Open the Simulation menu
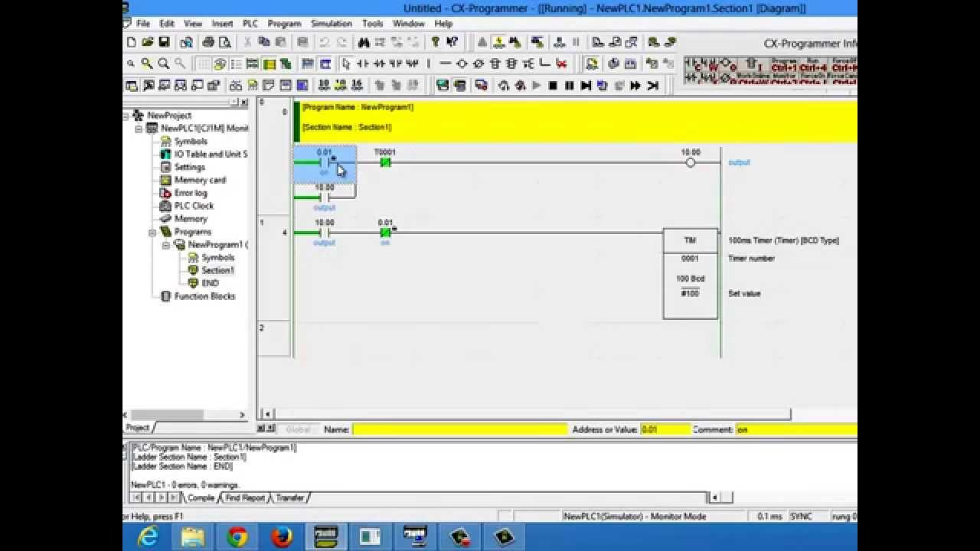This screenshot has width=980, height=551. point(332,24)
